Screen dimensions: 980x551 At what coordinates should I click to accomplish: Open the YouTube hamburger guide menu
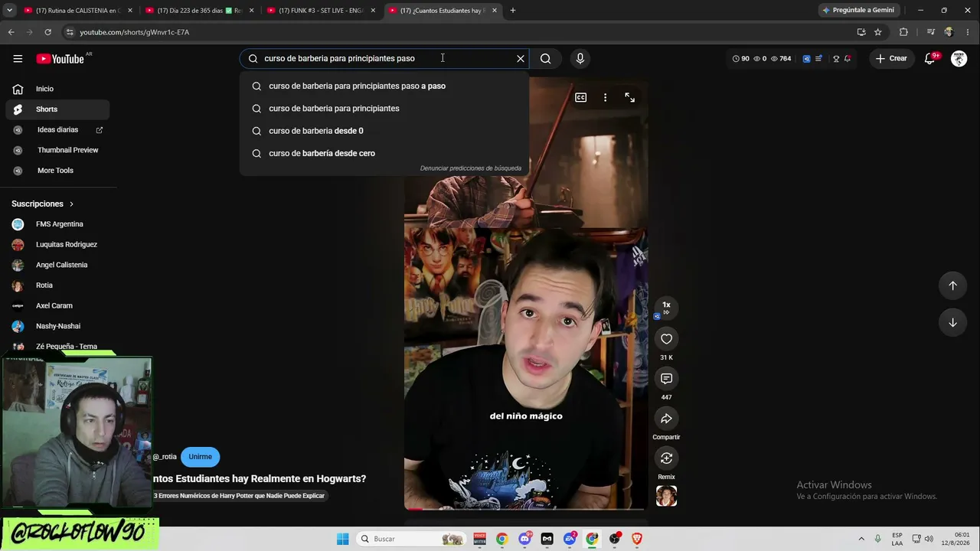pos(18,58)
